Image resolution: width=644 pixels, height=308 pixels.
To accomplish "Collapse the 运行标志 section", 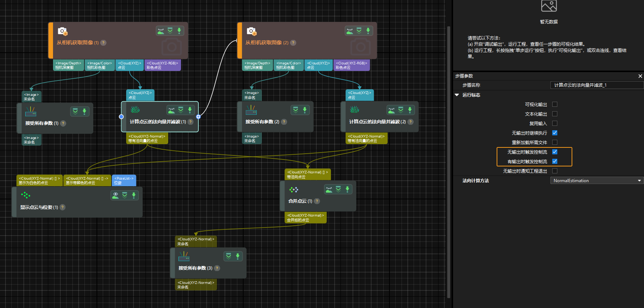I will coord(457,95).
